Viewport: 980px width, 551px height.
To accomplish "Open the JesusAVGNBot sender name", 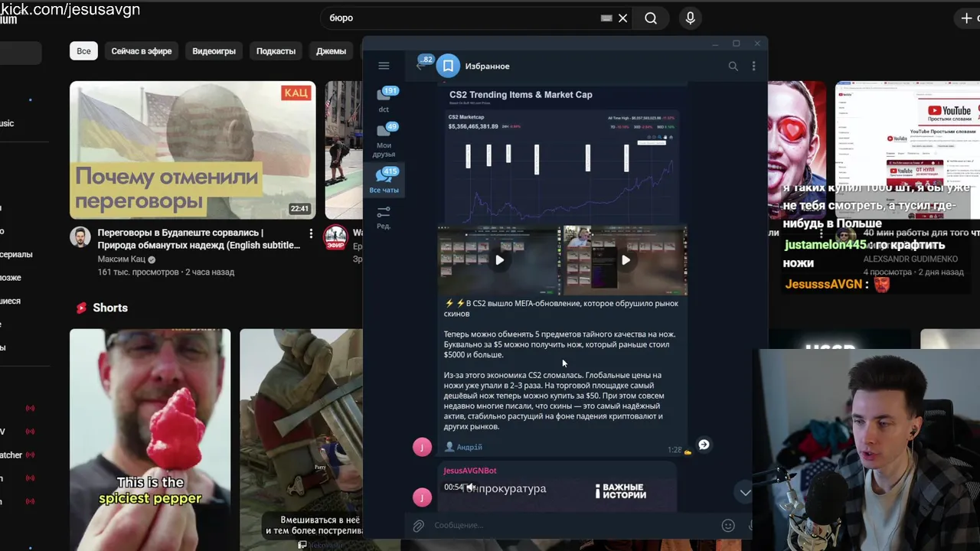I will tap(470, 471).
